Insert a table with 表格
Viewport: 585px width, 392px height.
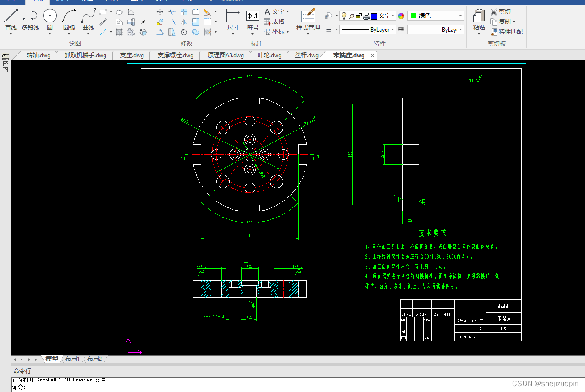click(274, 22)
